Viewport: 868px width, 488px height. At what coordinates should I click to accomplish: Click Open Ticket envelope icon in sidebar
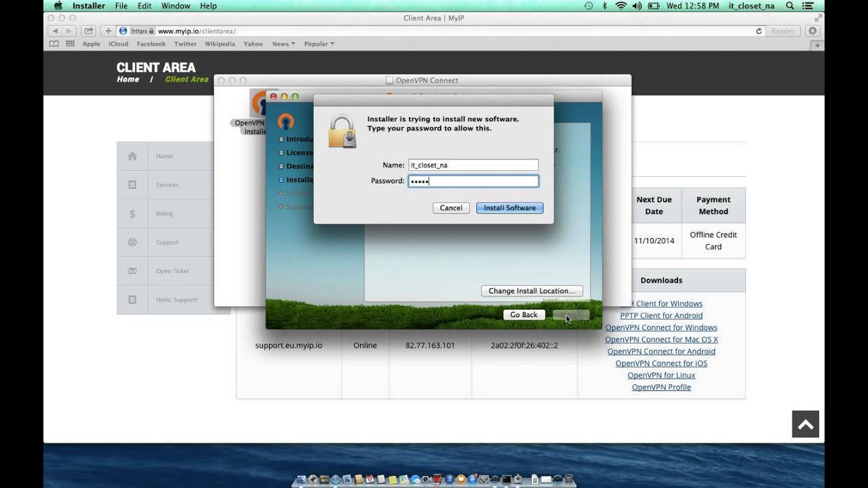[132, 271]
